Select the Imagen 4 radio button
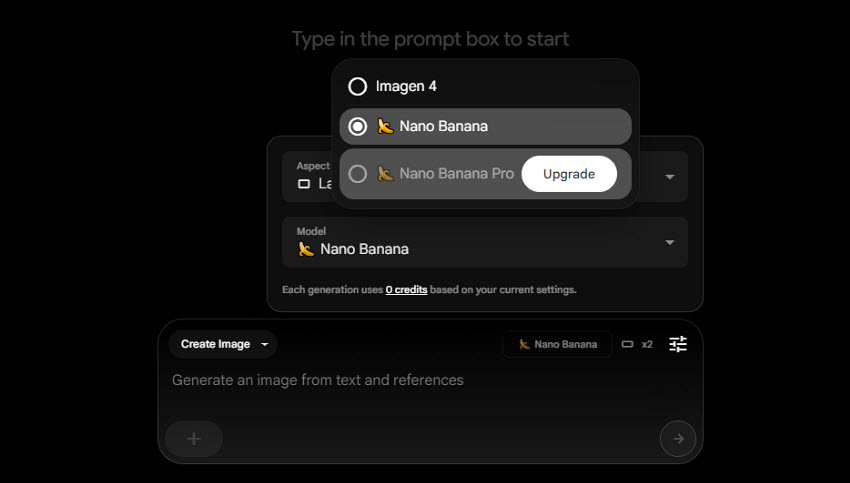The width and height of the screenshot is (850, 483). [x=358, y=86]
